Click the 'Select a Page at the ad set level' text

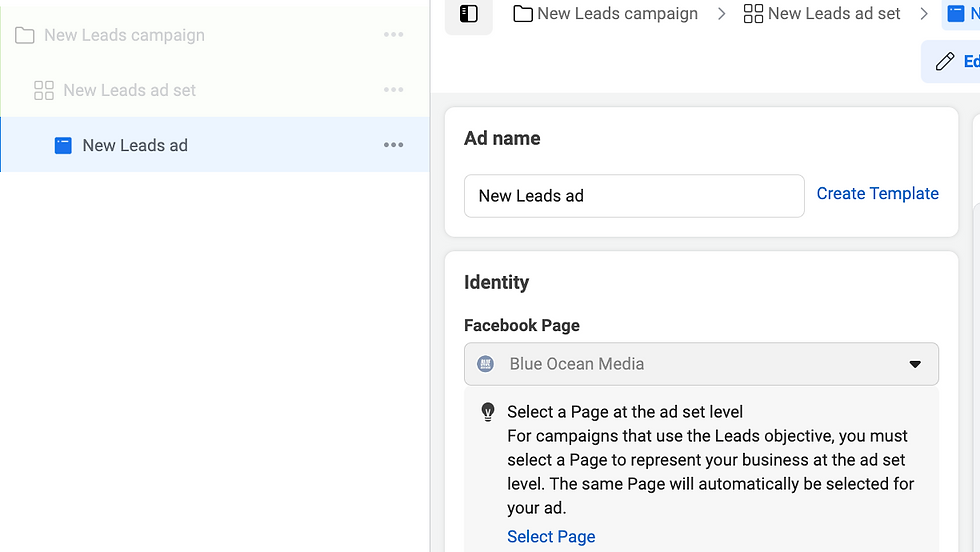[x=625, y=412]
